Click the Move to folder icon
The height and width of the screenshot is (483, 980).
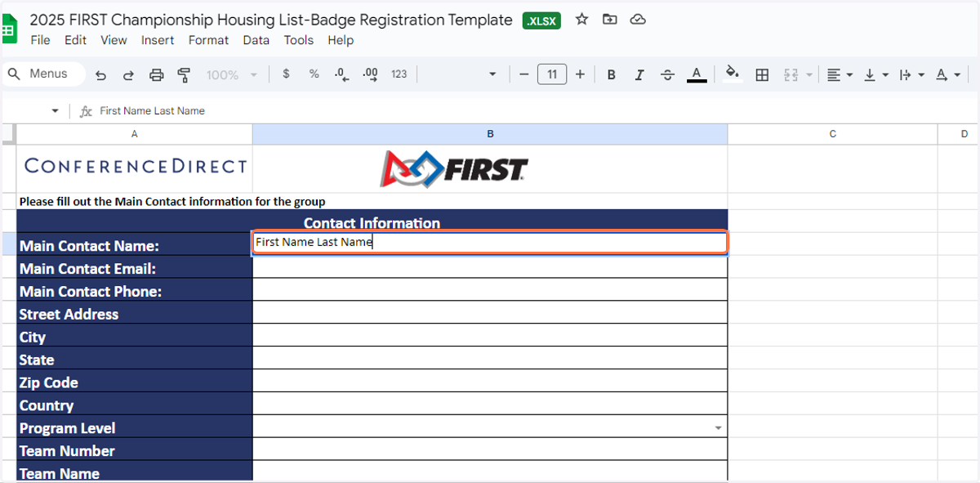pos(609,19)
